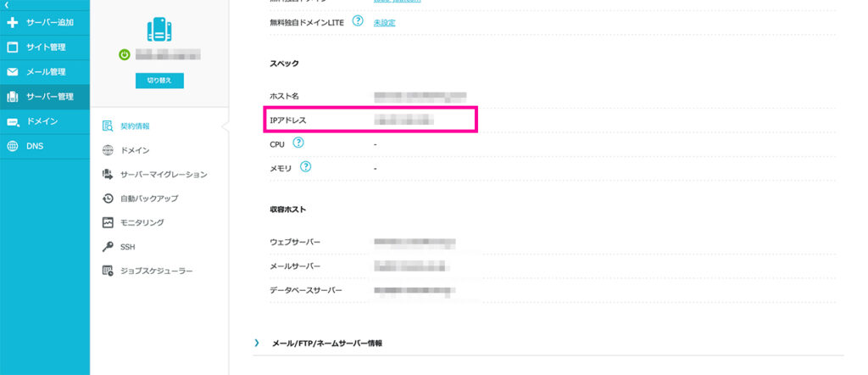Select サーバー管理 in the sidebar
This screenshot has width=868, height=375.
(45, 97)
